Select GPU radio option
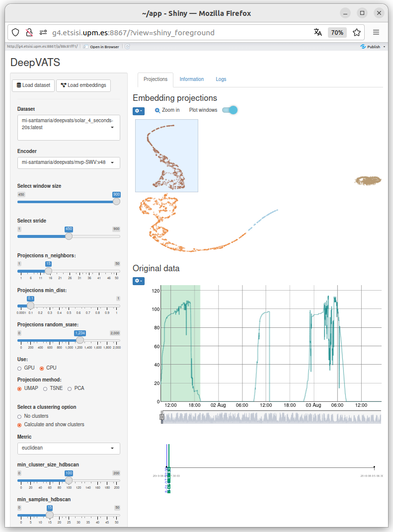The width and height of the screenshot is (393, 532). 19,369
